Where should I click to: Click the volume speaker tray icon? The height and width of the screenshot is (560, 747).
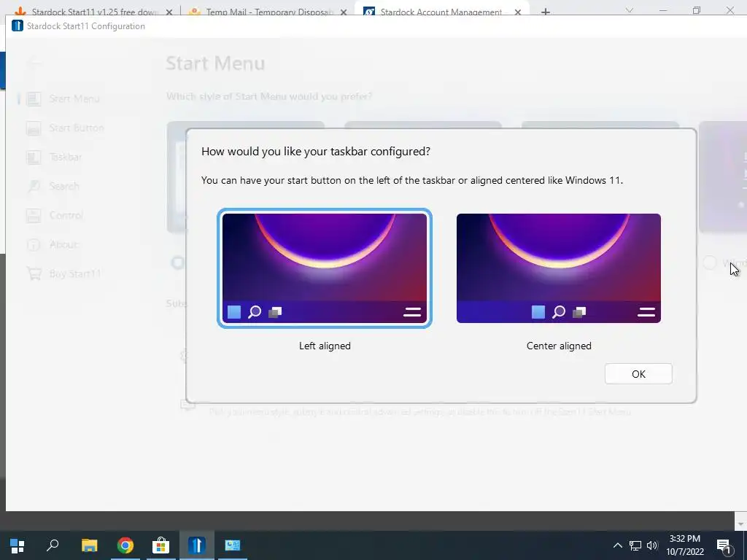coord(652,545)
